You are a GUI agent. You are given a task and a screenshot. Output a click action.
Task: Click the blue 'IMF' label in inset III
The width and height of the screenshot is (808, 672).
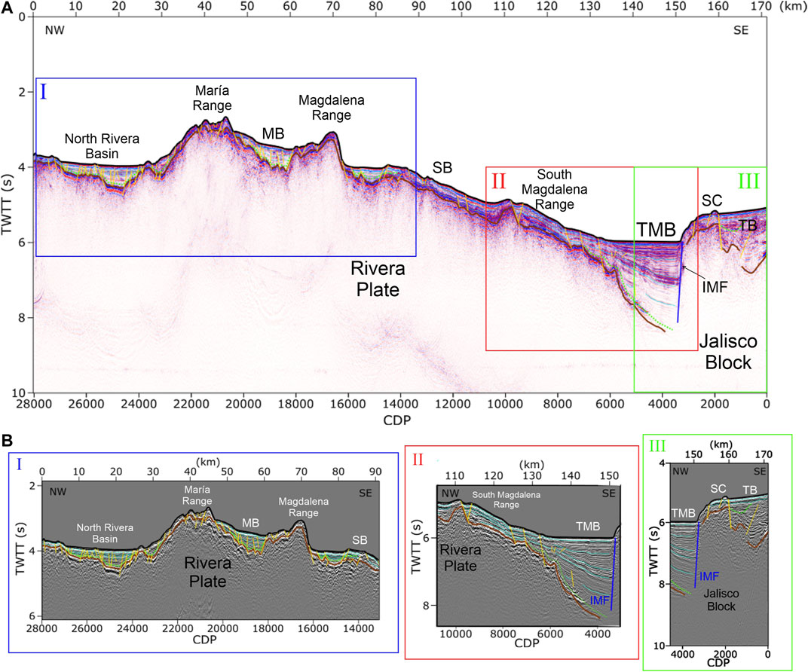[x=709, y=576]
